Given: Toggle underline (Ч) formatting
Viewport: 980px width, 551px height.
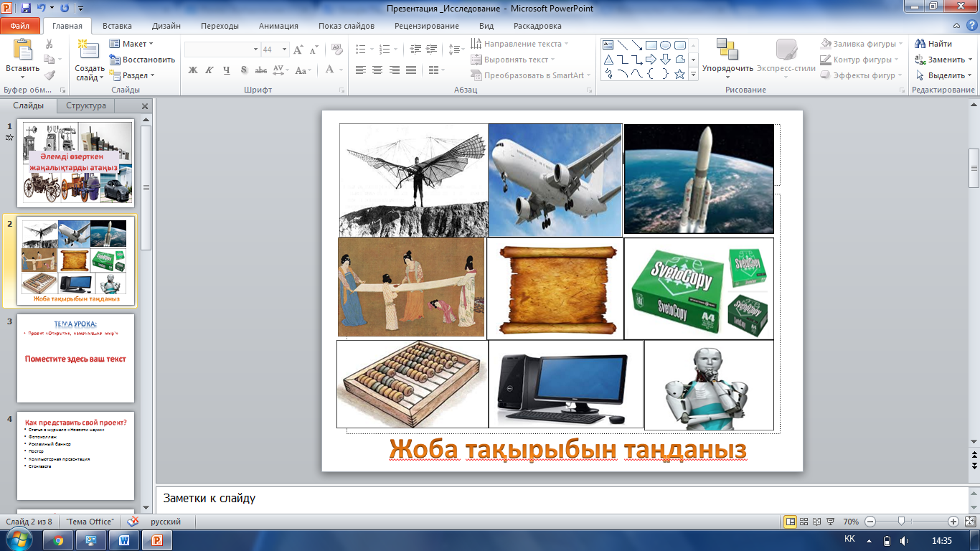Looking at the screenshot, I should (227, 70).
